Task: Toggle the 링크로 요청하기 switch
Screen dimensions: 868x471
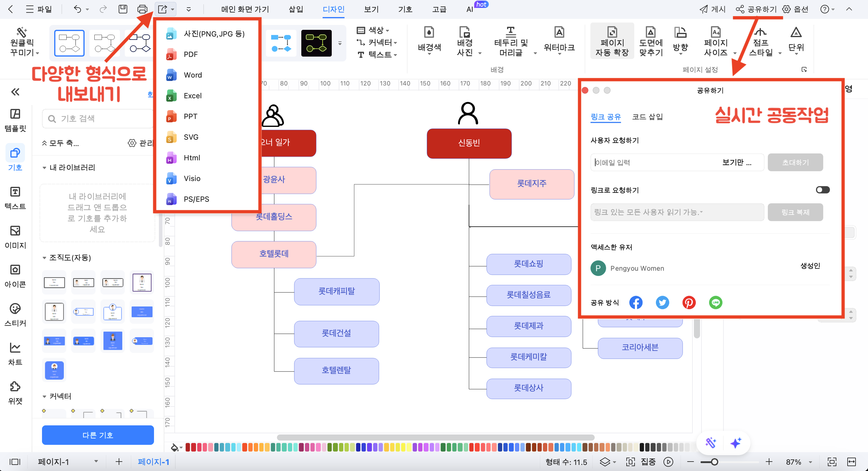Action: pos(823,190)
